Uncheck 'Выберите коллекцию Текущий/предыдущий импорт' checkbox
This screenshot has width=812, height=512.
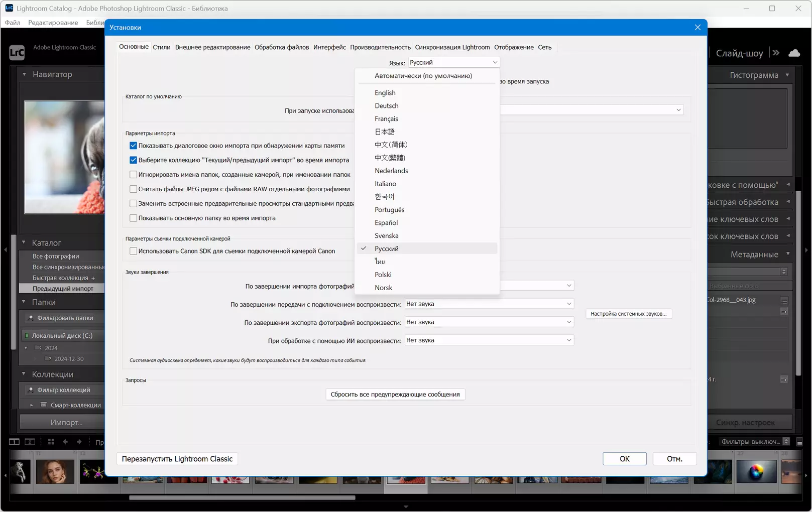pos(133,160)
